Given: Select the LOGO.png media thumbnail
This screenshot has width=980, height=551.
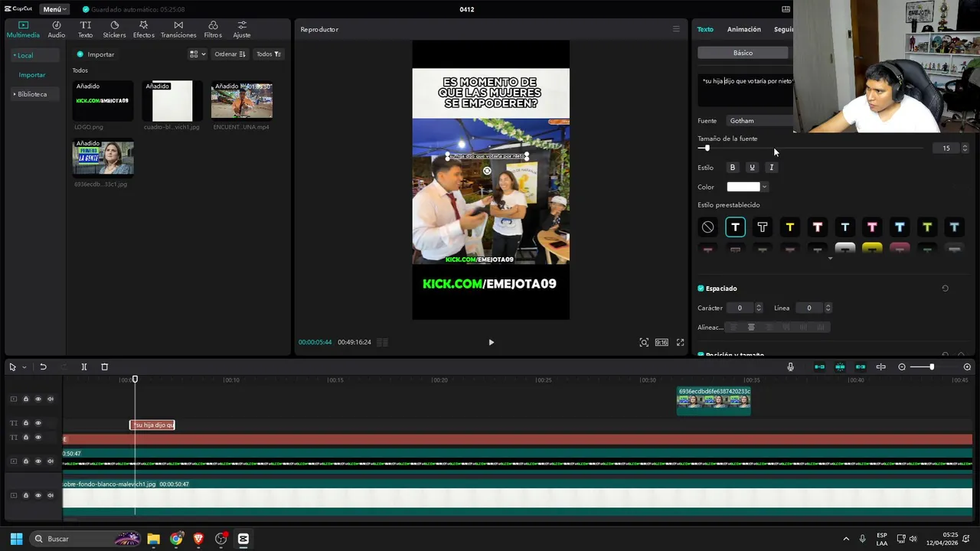Looking at the screenshot, I should point(103,101).
